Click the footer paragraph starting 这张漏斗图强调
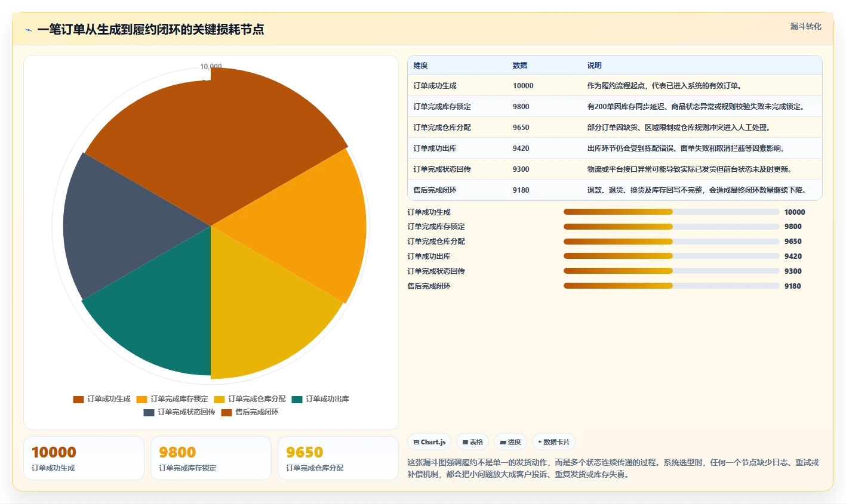846x504 pixels. point(613,468)
